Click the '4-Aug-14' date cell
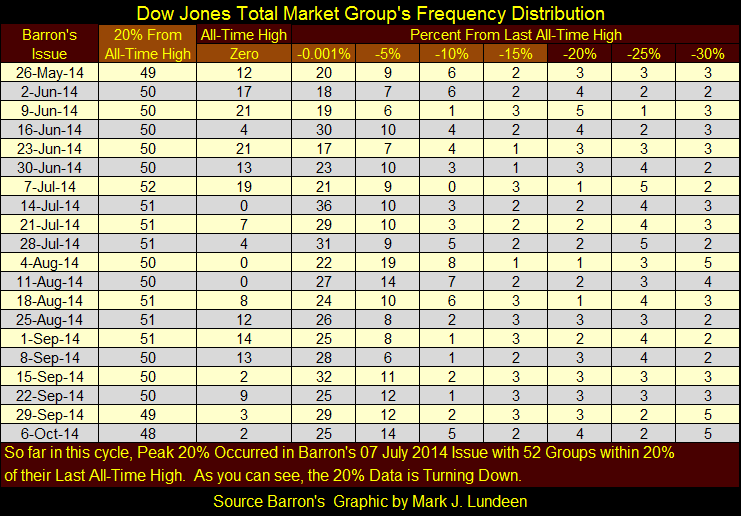The height and width of the screenshot is (516, 741). (x=49, y=262)
